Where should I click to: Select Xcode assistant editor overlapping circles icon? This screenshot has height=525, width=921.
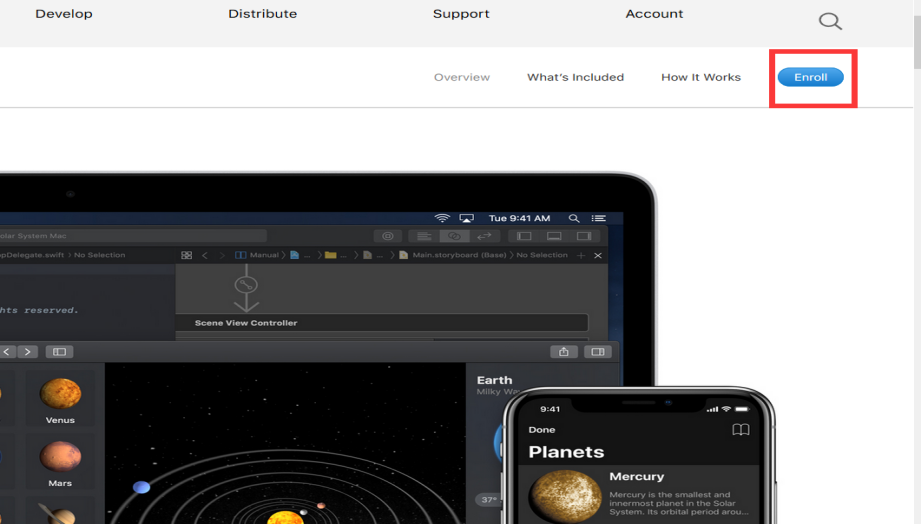point(454,236)
